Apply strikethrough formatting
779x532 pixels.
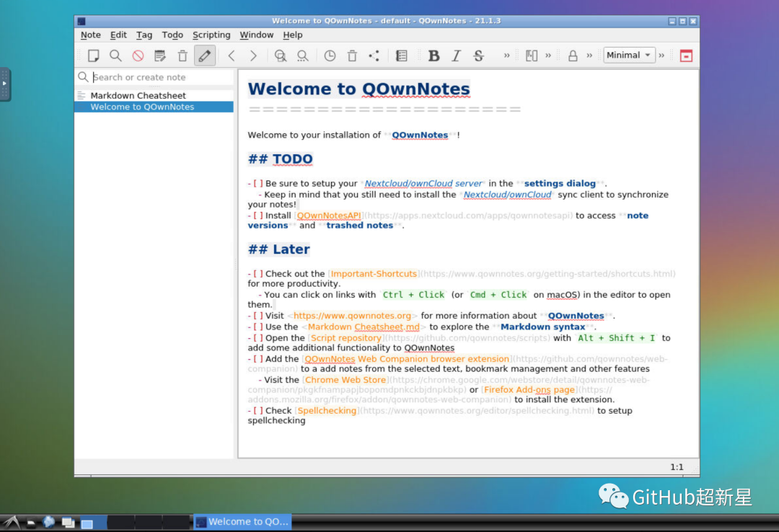click(x=478, y=56)
